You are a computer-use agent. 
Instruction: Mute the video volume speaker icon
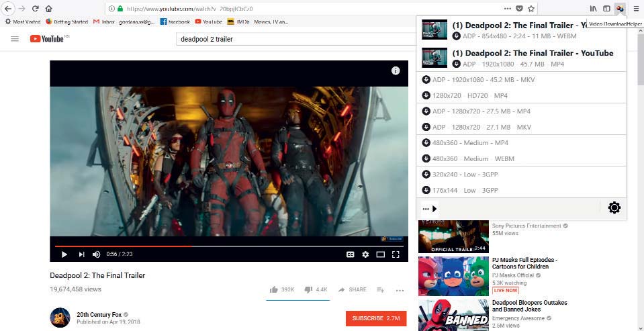coord(97,254)
